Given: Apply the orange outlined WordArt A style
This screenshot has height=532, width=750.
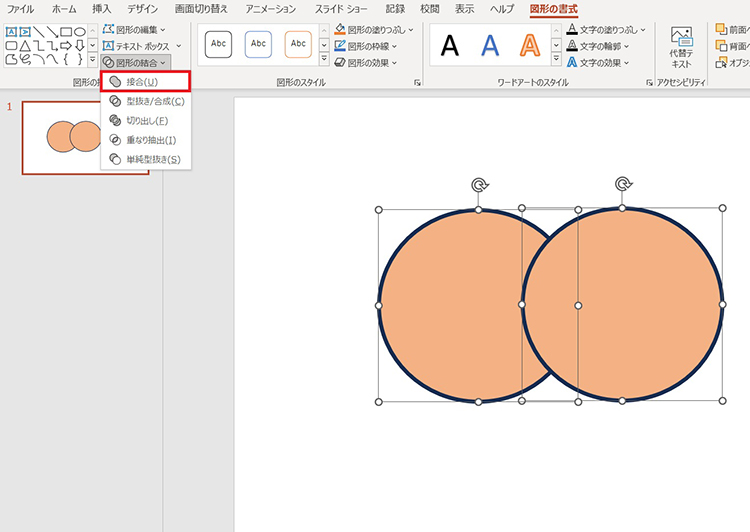Looking at the screenshot, I should (529, 45).
